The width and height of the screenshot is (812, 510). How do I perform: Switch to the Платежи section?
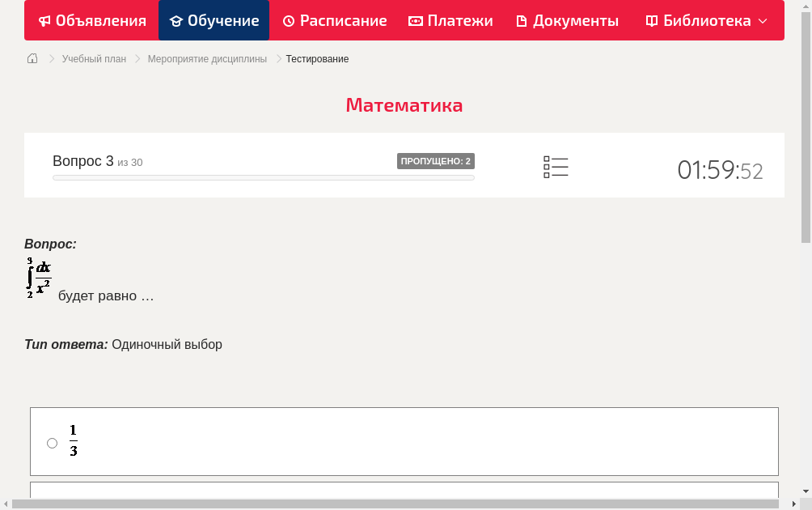pyautogui.click(x=450, y=20)
